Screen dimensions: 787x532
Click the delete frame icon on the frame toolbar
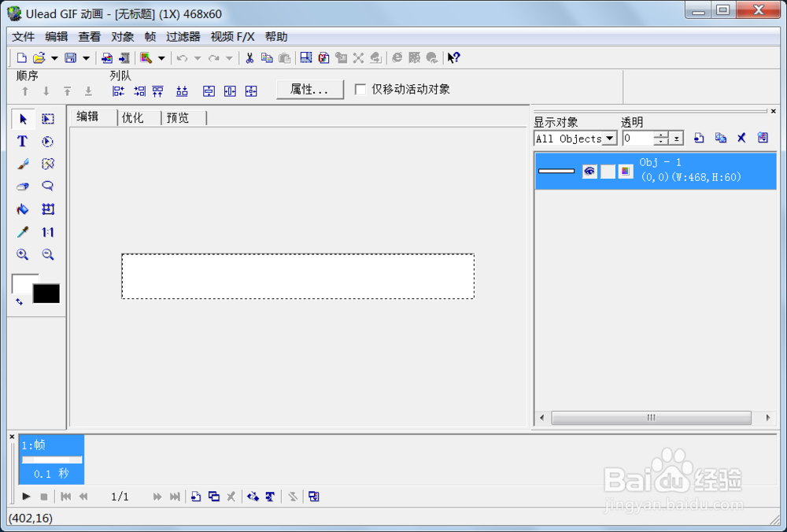point(231,497)
